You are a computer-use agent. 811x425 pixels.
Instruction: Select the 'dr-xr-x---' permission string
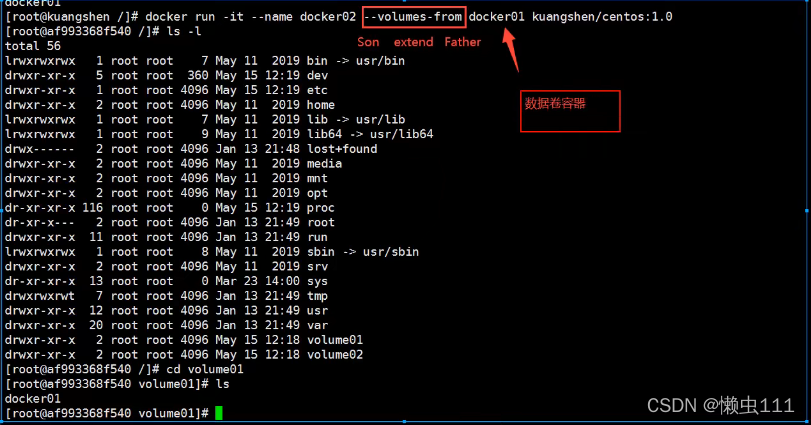point(40,223)
